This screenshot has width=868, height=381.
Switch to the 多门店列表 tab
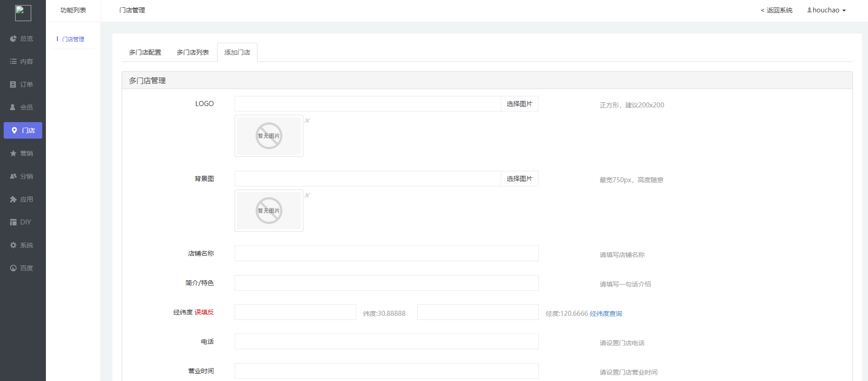pyautogui.click(x=193, y=52)
